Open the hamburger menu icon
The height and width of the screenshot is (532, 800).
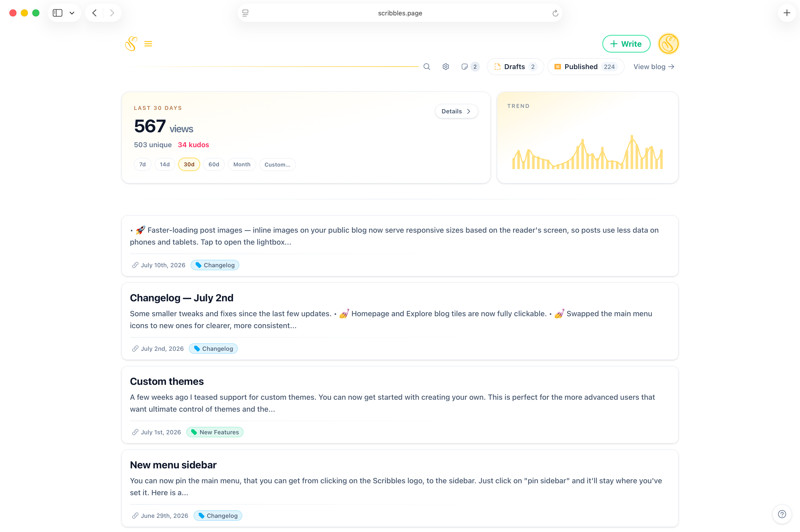tap(148, 44)
